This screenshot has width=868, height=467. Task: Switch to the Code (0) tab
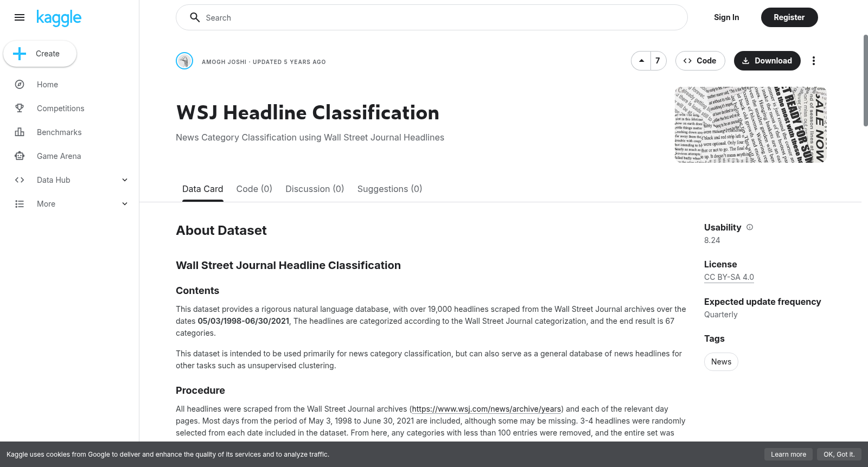point(254,189)
